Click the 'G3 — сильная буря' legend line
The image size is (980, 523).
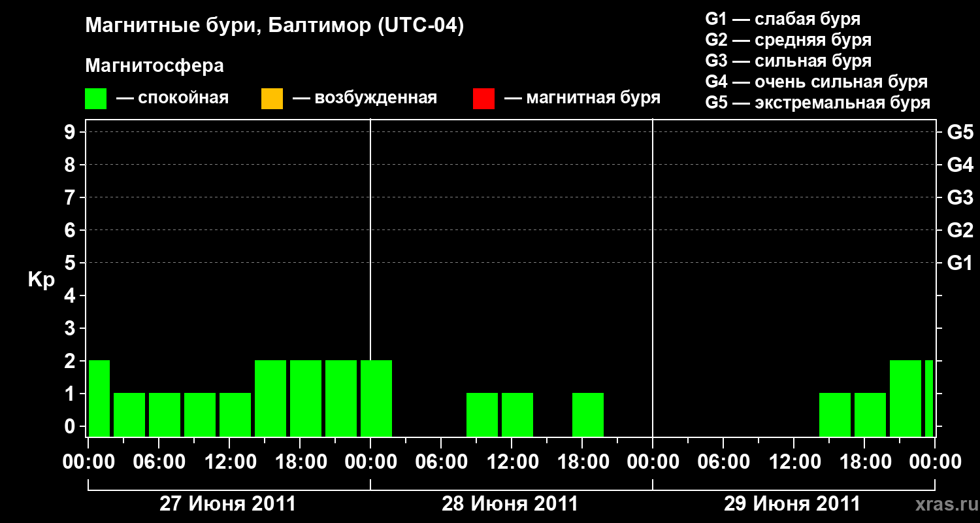tap(789, 61)
